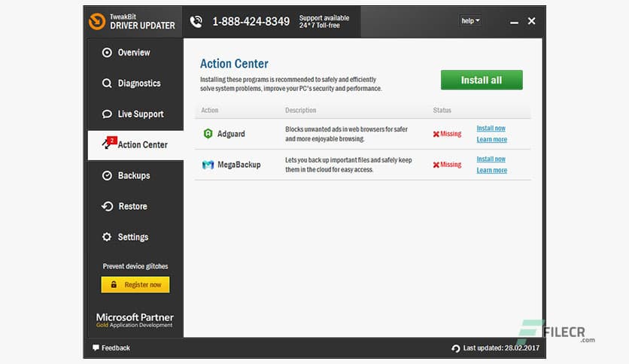The image size is (629, 364).
Task: Click the Backups clock icon
Action: click(x=107, y=175)
